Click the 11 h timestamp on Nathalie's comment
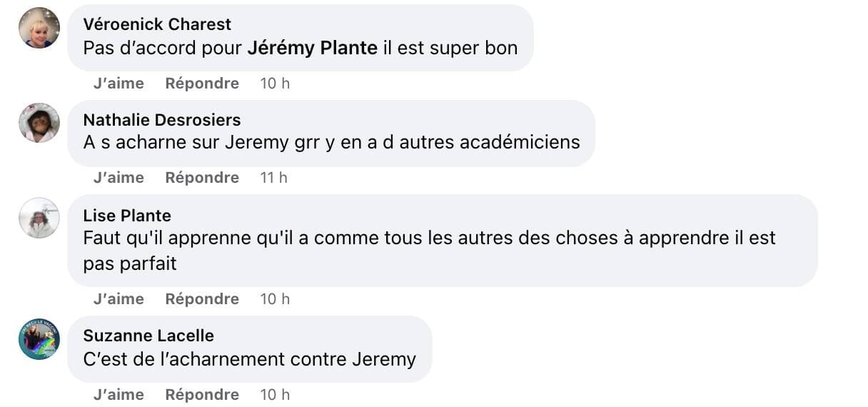The image size is (868, 407). [273, 178]
